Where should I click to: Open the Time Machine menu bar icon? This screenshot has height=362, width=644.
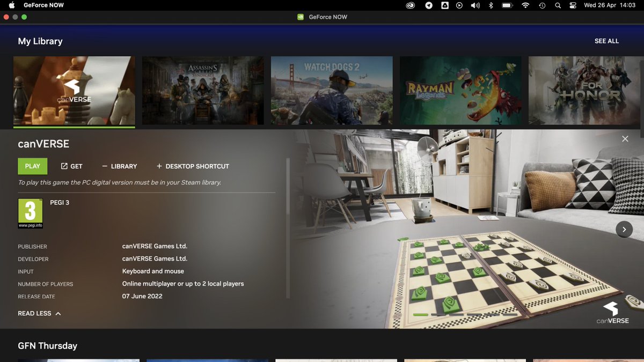tap(542, 5)
